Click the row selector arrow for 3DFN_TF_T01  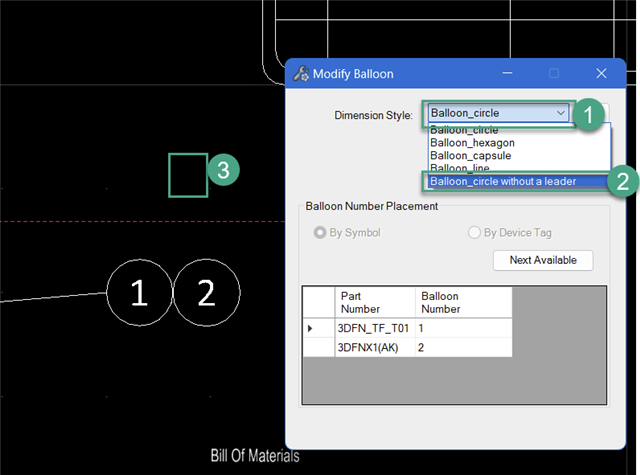[x=310, y=328]
